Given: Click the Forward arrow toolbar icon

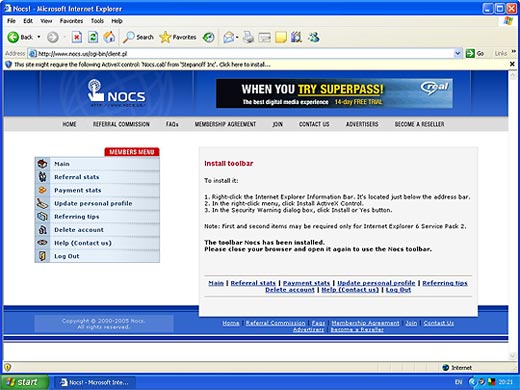Looking at the screenshot, I should (x=52, y=37).
